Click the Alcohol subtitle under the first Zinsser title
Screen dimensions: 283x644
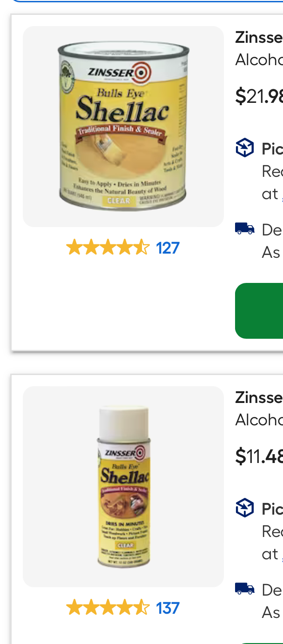(x=259, y=60)
